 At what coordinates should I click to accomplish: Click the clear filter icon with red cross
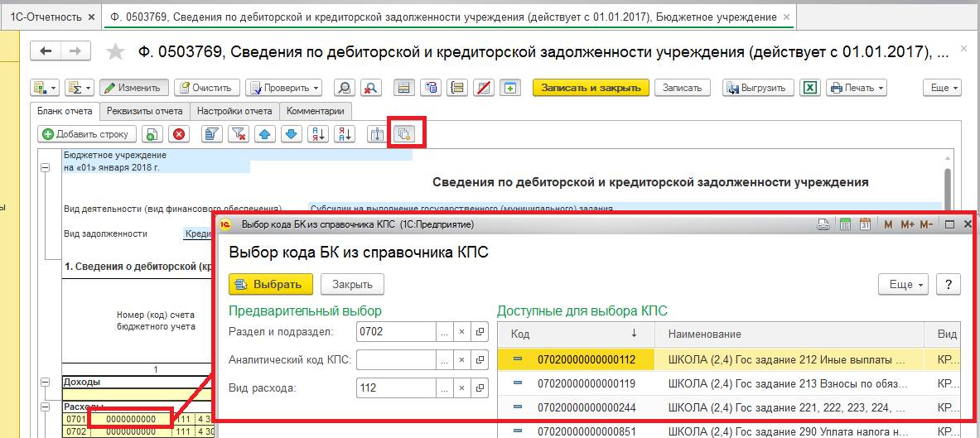(239, 133)
